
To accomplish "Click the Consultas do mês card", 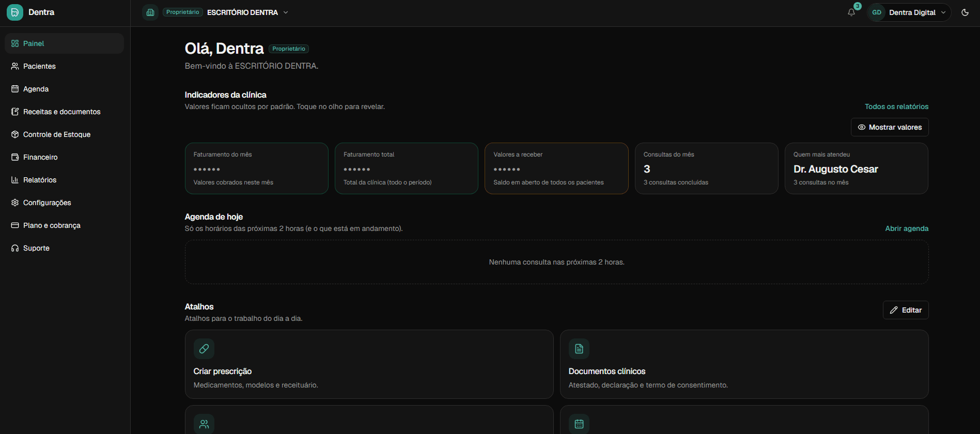I will pos(707,168).
